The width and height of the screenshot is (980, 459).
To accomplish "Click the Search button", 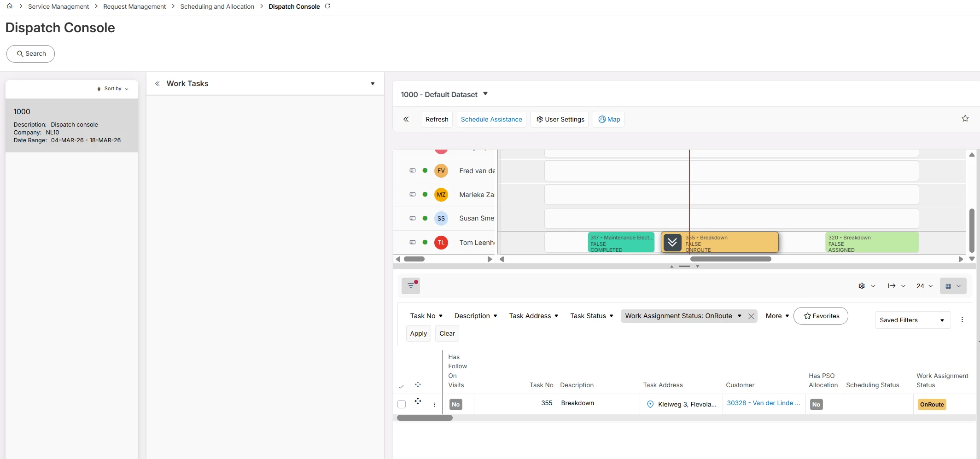I will (30, 54).
